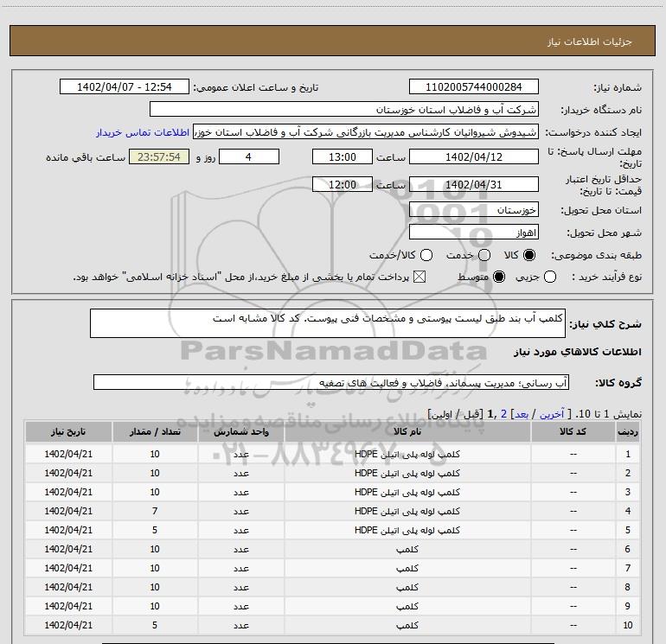Viewport: 666px width, 644px height.
Task: Select quantity 7 in row 4
Action: click(x=155, y=511)
